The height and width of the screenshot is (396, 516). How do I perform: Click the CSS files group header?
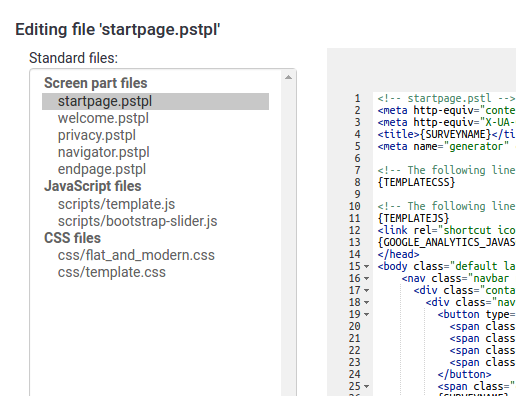click(72, 238)
